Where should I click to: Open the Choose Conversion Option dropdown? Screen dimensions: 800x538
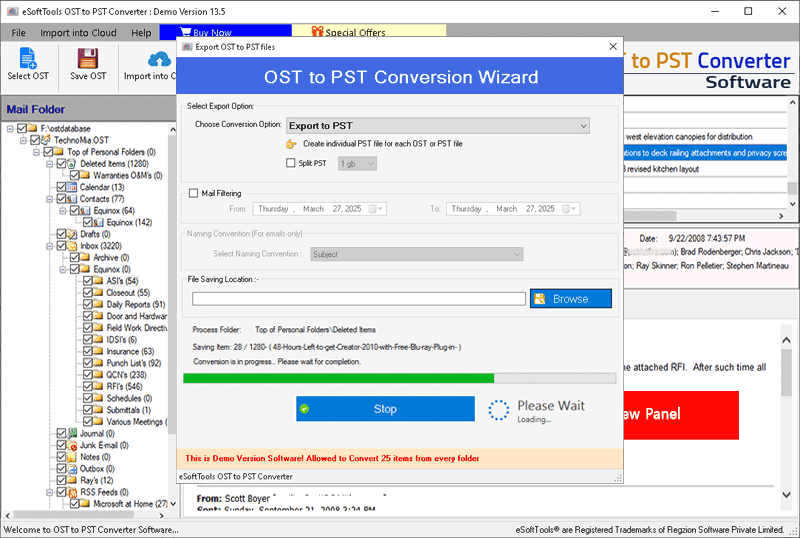pyautogui.click(x=437, y=126)
